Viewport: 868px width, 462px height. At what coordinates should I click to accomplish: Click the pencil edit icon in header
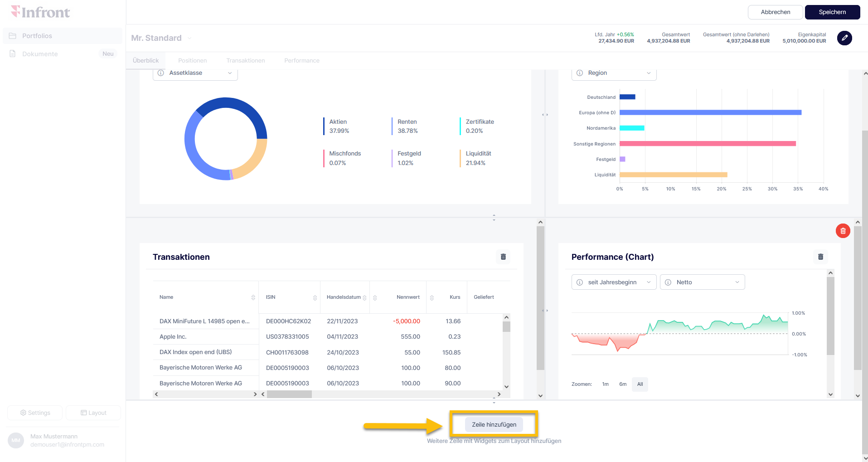click(844, 38)
